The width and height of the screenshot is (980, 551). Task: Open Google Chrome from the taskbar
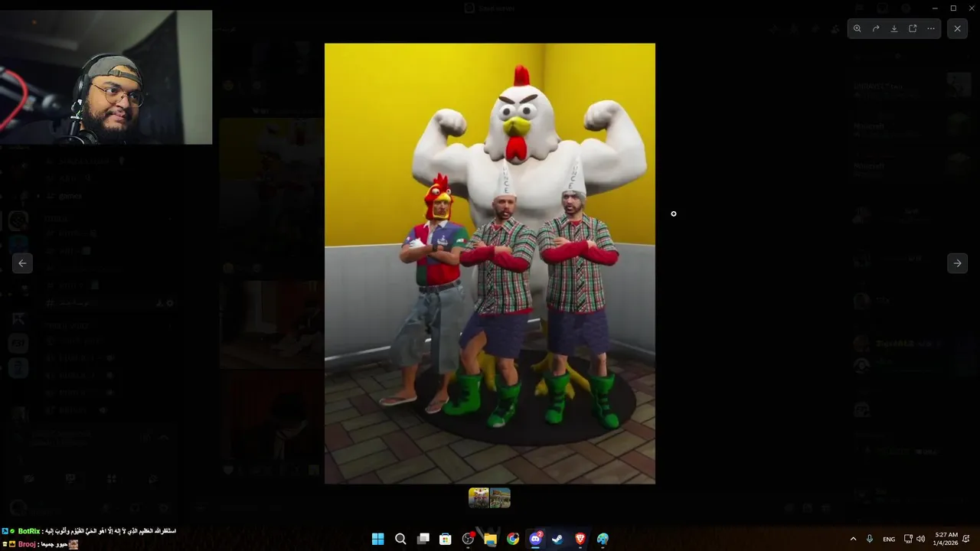point(513,539)
